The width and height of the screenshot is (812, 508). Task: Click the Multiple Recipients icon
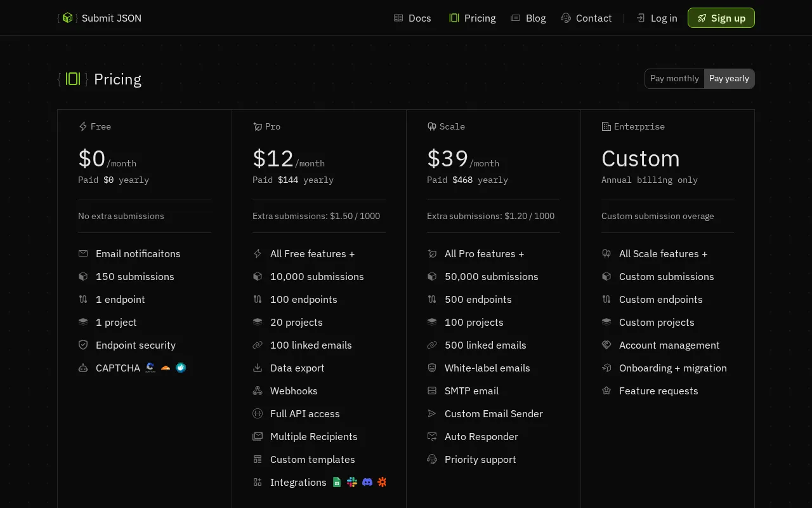258,436
